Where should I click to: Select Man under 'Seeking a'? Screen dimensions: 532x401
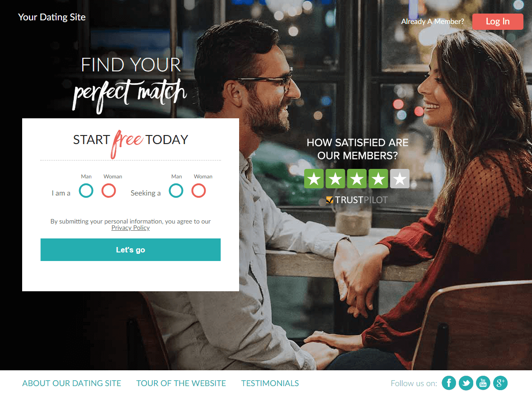tap(176, 191)
